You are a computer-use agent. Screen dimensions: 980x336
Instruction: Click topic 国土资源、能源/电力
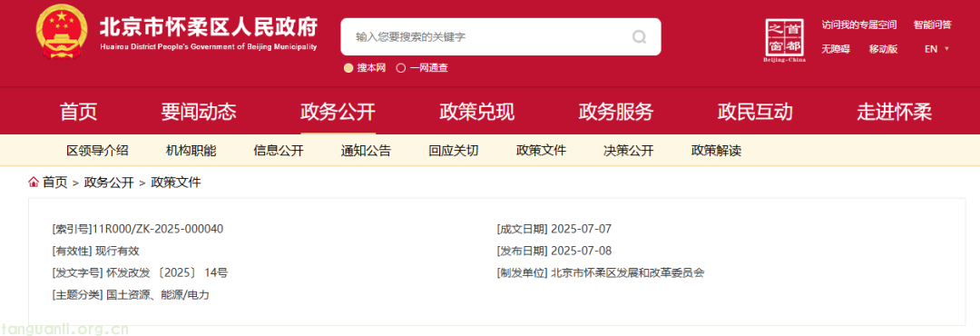[158, 295]
